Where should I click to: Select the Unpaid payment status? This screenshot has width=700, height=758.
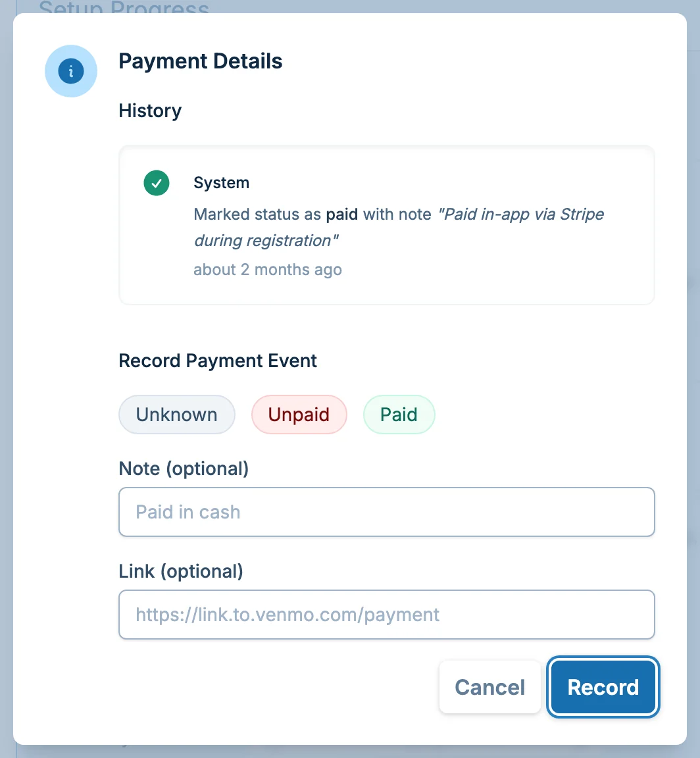point(299,415)
